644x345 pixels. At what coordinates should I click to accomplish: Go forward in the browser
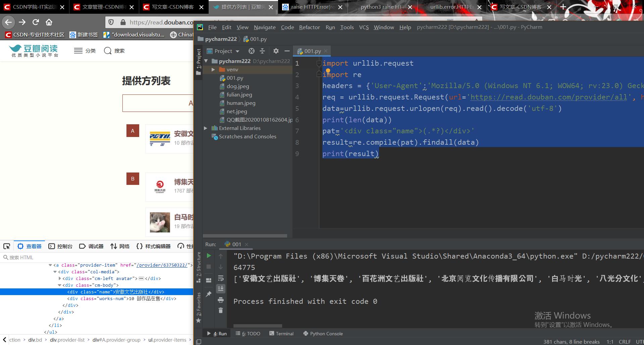pos(22,22)
